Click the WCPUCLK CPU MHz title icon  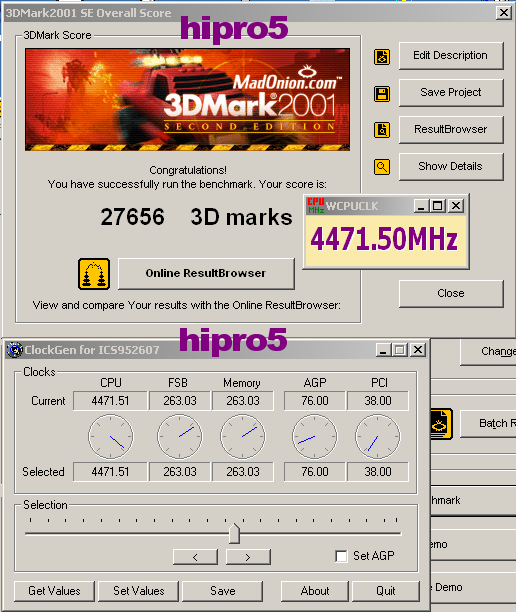pyautogui.click(x=316, y=206)
